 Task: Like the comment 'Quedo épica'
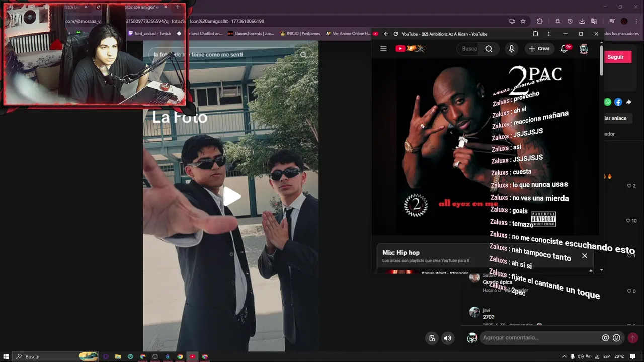(631, 291)
